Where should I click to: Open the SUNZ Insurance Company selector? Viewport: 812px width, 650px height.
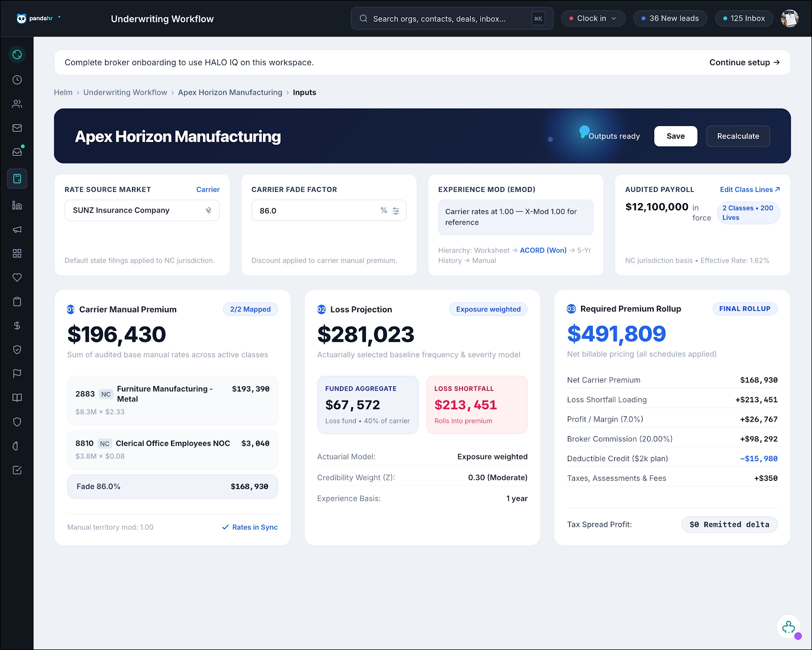tap(142, 210)
